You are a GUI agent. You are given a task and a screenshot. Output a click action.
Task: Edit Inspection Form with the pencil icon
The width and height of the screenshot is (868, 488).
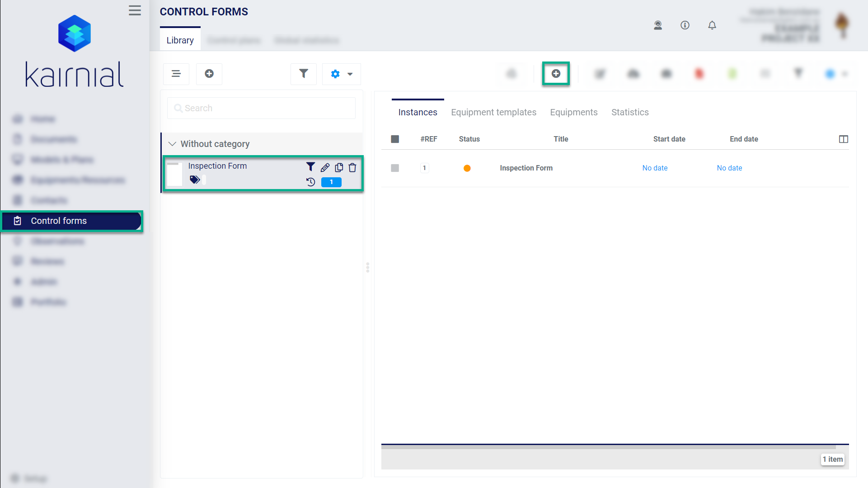325,168
